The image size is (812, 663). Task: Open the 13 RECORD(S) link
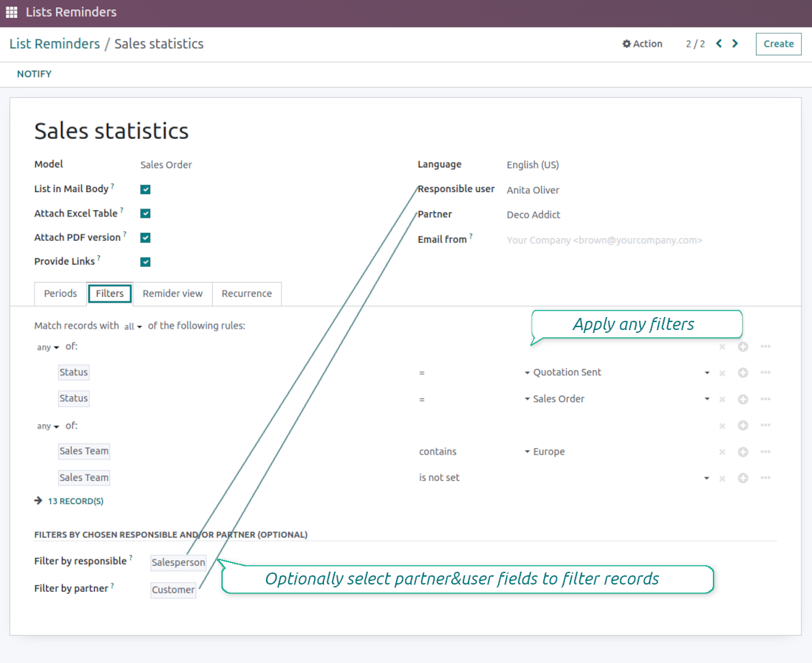75,501
